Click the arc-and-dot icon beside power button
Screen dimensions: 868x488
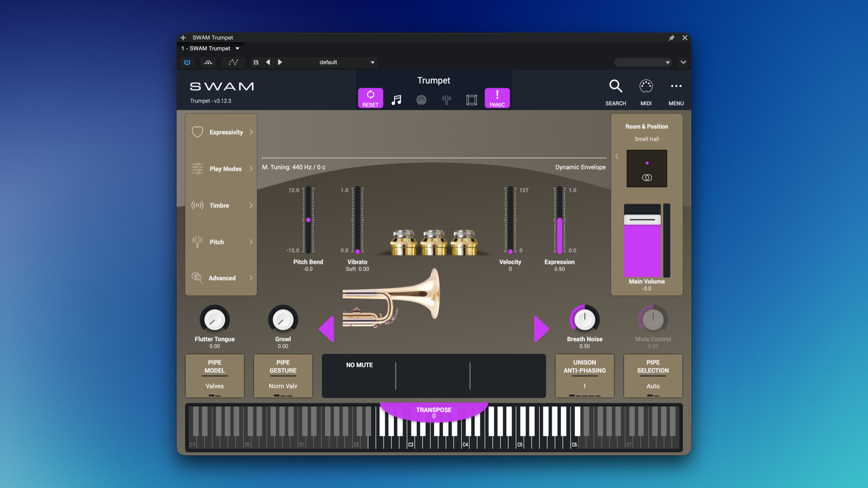208,62
